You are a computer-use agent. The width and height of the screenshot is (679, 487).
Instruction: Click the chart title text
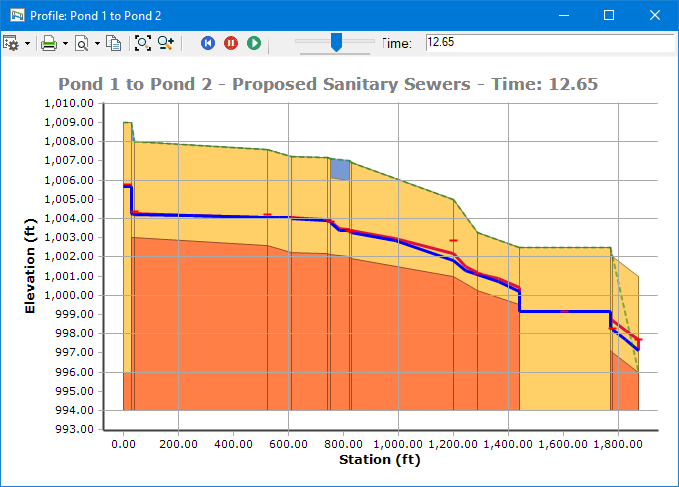click(328, 84)
